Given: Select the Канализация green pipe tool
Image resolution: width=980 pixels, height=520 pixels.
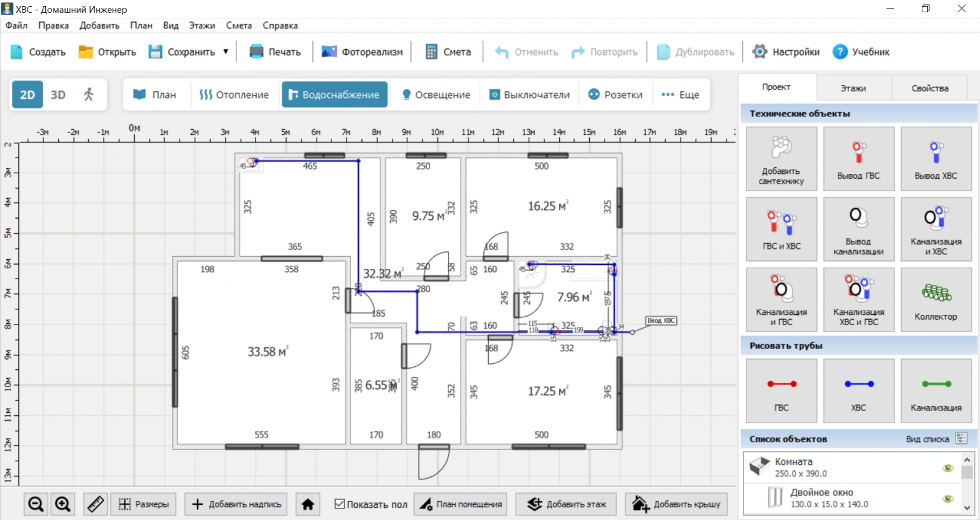Looking at the screenshot, I should [x=935, y=390].
